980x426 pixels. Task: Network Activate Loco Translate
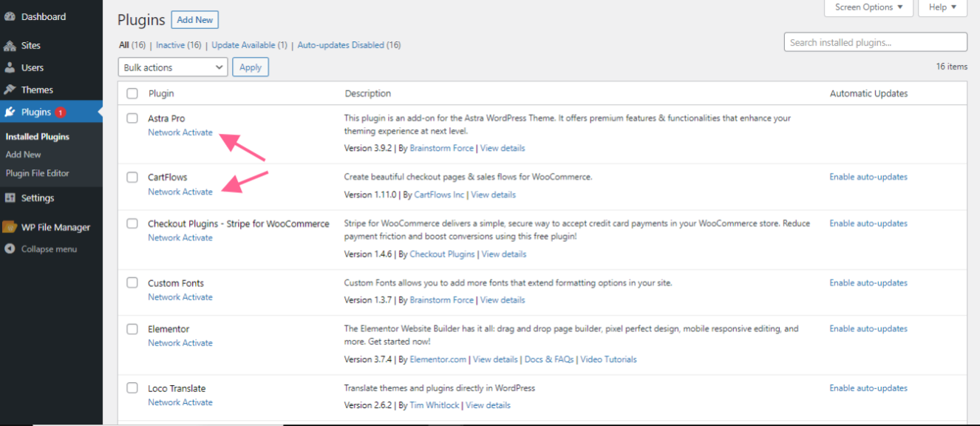click(x=180, y=402)
